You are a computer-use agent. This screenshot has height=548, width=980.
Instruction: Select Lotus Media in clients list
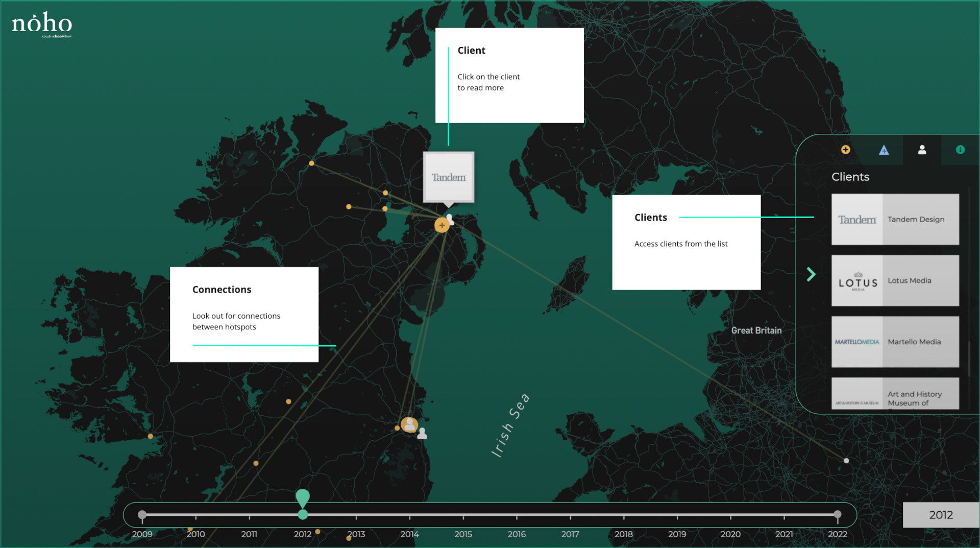click(895, 280)
